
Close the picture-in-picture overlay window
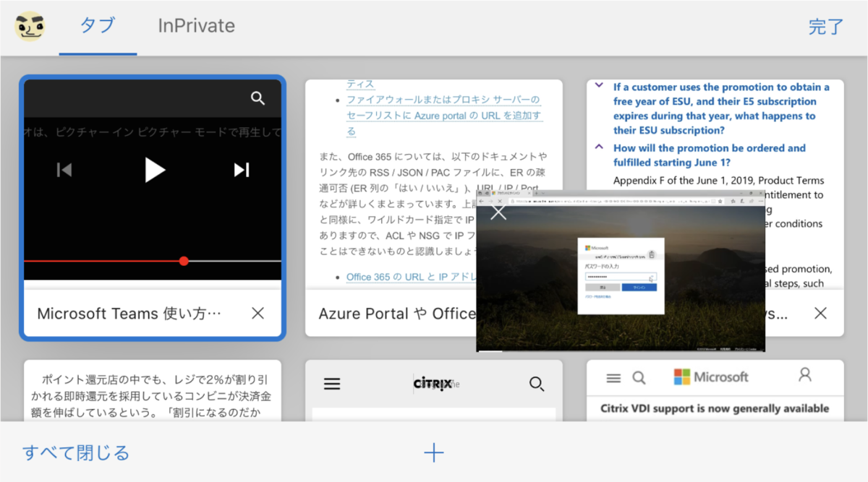[498, 212]
